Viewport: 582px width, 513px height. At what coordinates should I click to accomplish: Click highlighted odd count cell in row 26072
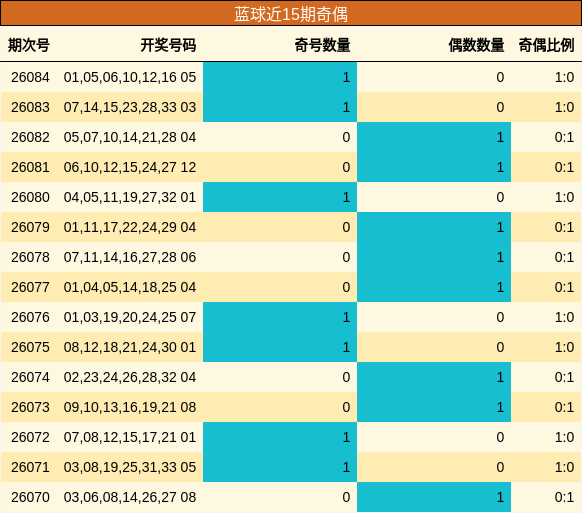click(280, 437)
